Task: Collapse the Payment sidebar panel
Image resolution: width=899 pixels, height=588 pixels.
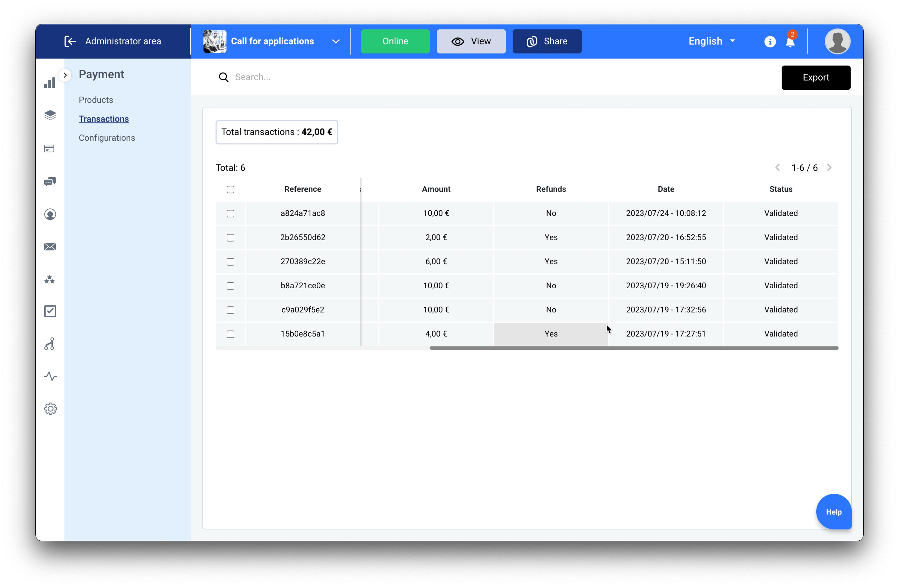Action: pyautogui.click(x=65, y=75)
